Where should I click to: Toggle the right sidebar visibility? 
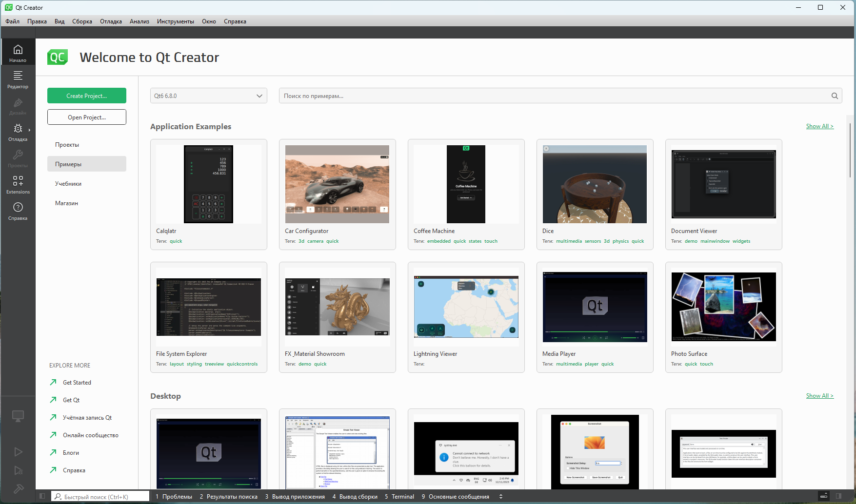coord(839,496)
